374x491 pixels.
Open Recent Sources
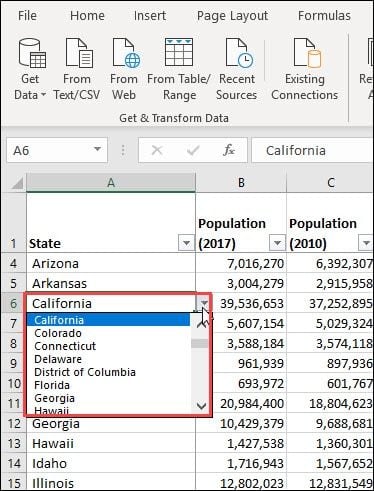coord(239,53)
